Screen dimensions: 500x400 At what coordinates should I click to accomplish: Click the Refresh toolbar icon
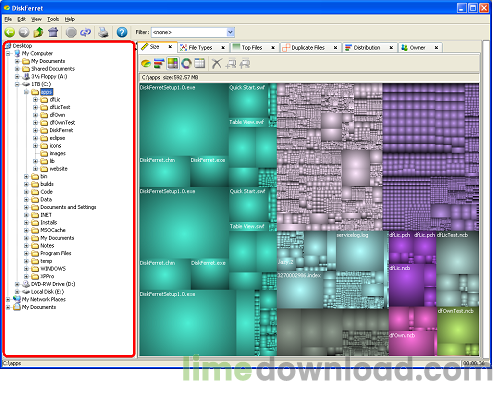85,32
